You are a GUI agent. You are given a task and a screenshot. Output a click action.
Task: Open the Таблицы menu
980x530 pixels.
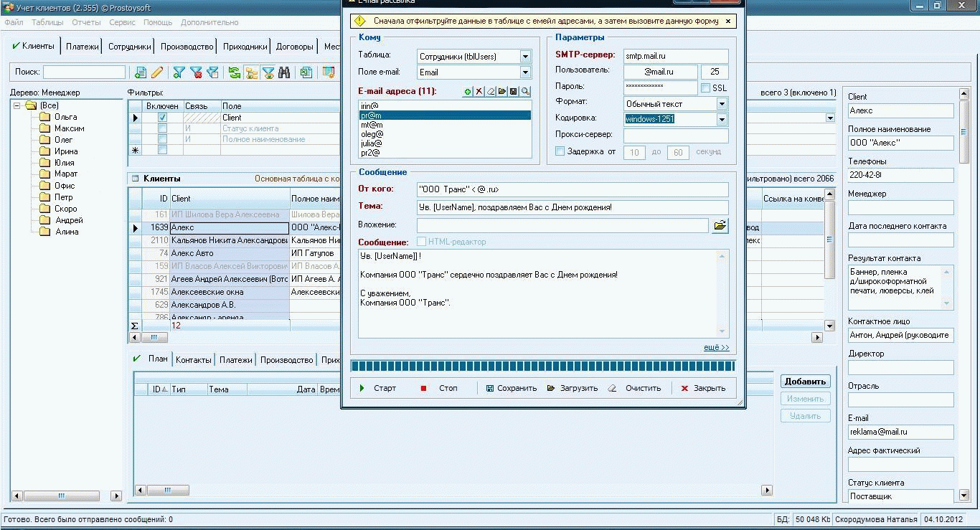(x=47, y=22)
